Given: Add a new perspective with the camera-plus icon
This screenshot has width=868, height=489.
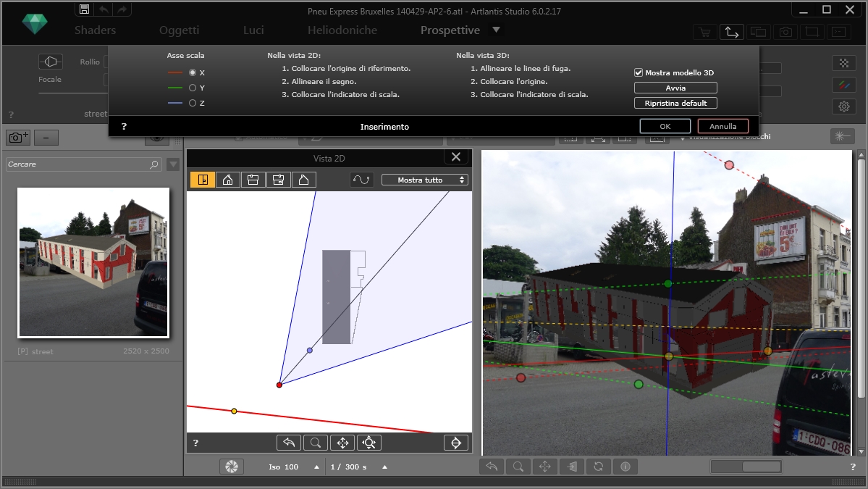Looking at the screenshot, I should click(x=18, y=138).
